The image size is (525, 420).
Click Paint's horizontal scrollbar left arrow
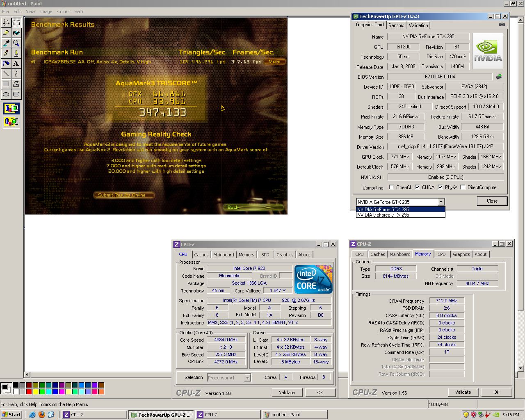click(x=27, y=374)
